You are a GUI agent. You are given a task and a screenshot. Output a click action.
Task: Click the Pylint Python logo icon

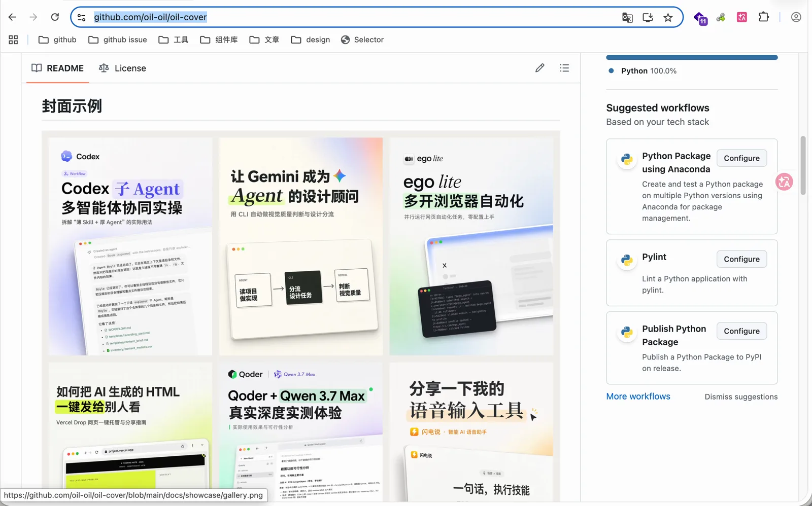[x=627, y=260]
